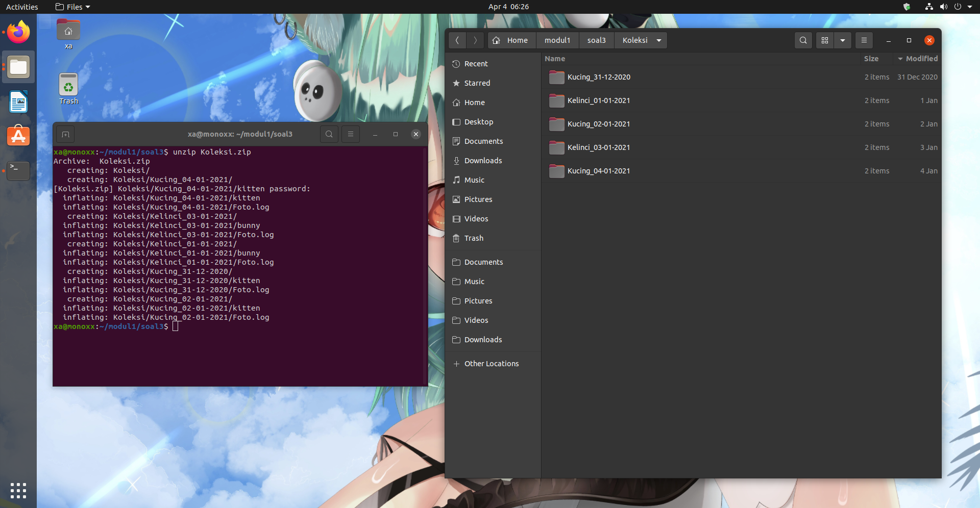Go back in the Files window

457,40
